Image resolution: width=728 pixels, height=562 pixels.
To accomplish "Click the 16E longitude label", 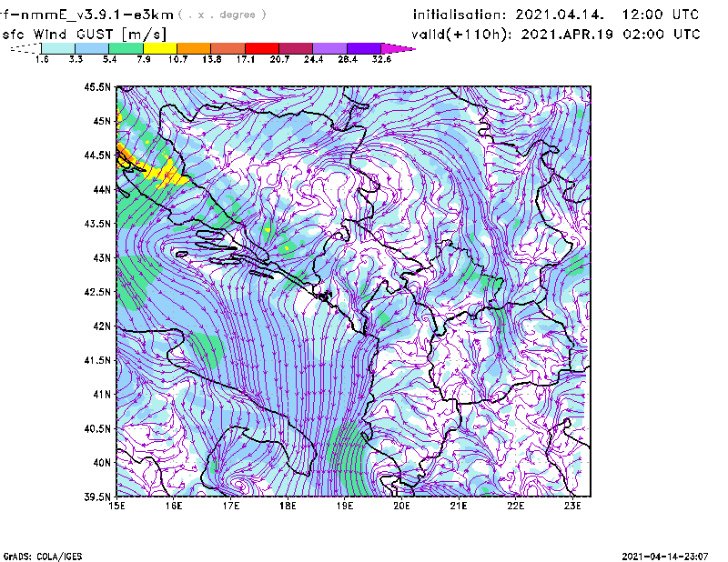I will tap(174, 506).
